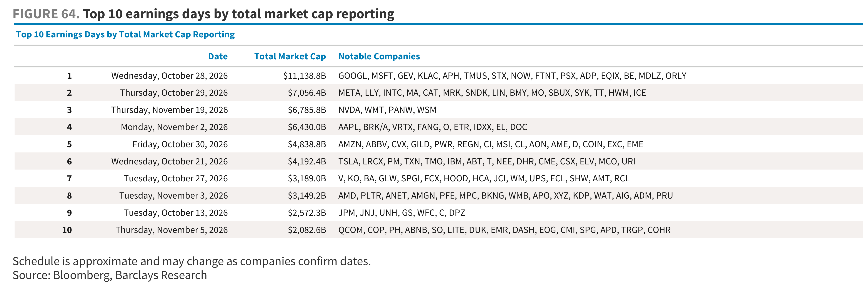
Task: Select the date 'Friday, October 30, 2026'
Action: (180, 144)
